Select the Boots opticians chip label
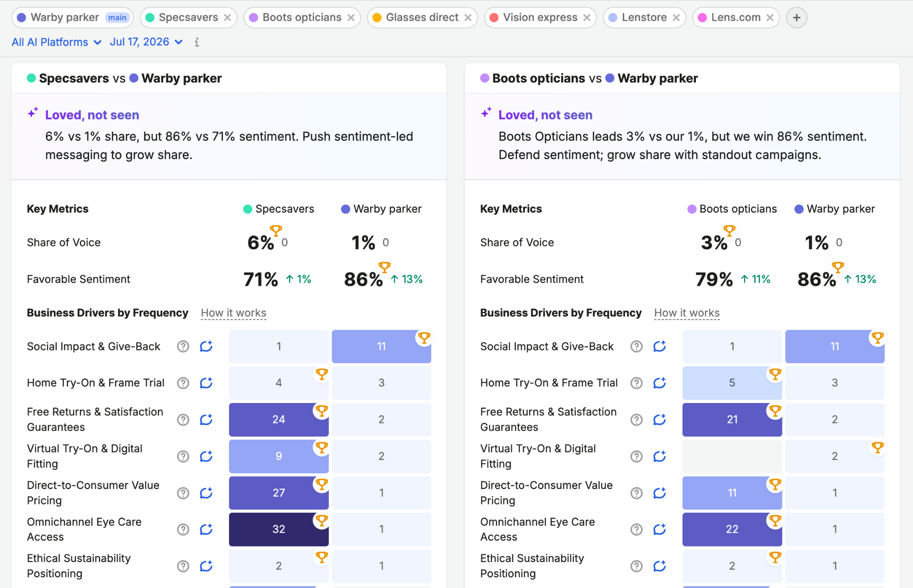The height and width of the screenshot is (588, 913). click(302, 17)
